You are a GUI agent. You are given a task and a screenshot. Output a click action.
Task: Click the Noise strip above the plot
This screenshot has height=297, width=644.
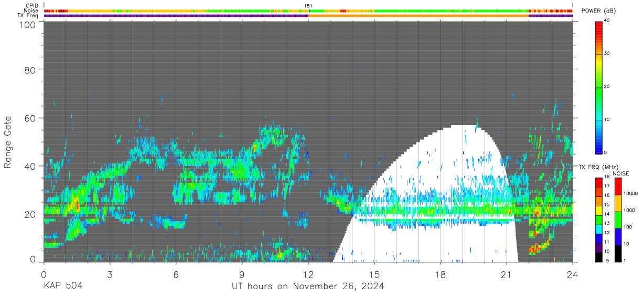tap(308, 10)
